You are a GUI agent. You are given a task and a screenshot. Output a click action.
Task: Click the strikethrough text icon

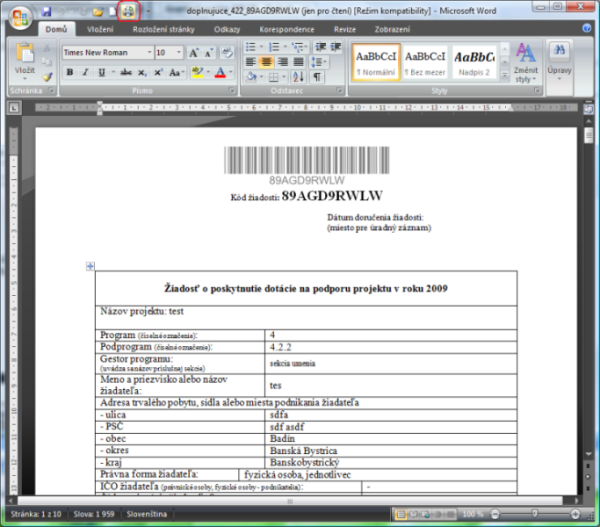(126, 73)
